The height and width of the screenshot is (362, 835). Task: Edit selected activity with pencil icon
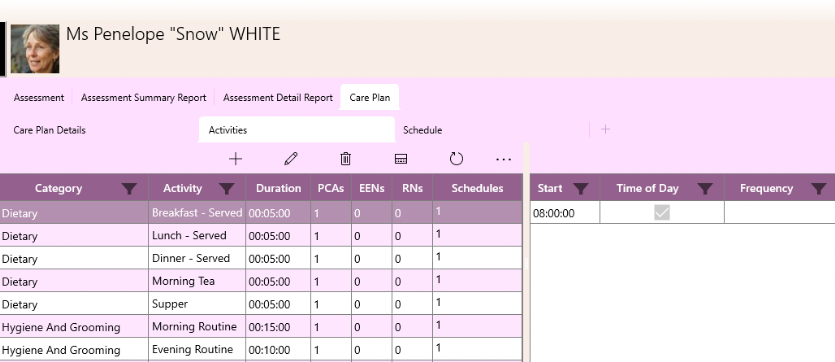(291, 159)
